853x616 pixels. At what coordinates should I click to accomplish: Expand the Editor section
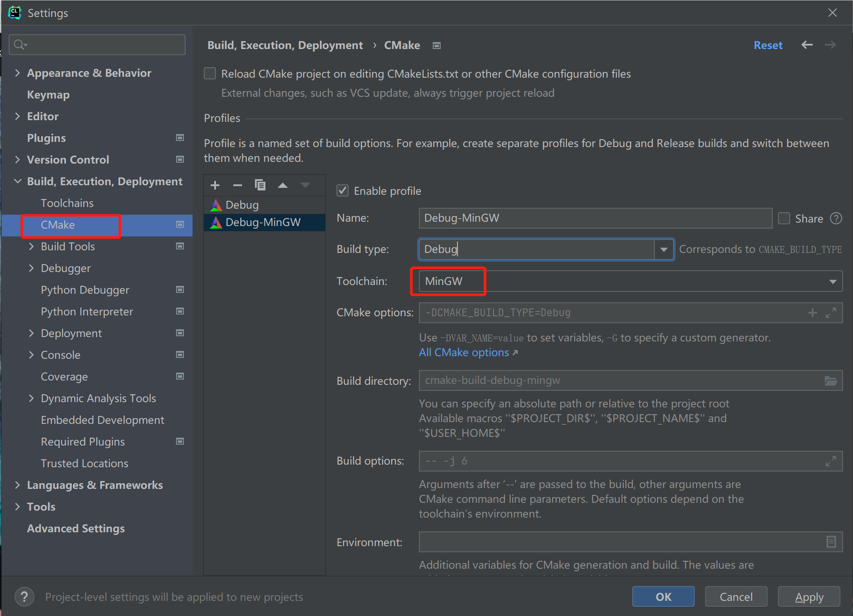coord(17,116)
